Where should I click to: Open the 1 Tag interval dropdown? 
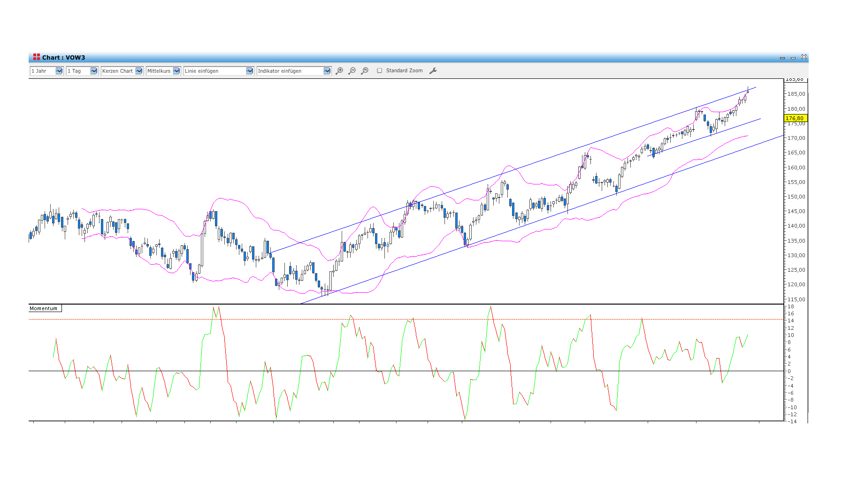[82, 71]
